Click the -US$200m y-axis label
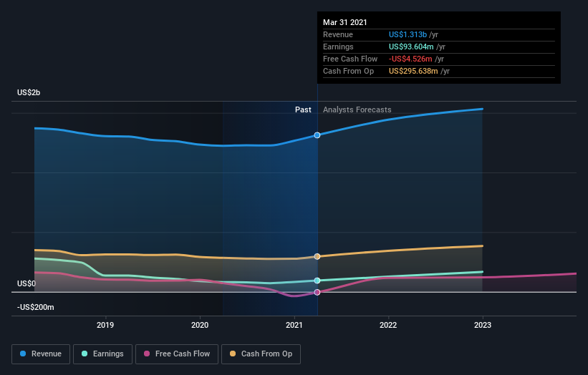The height and width of the screenshot is (375, 588). (36, 307)
